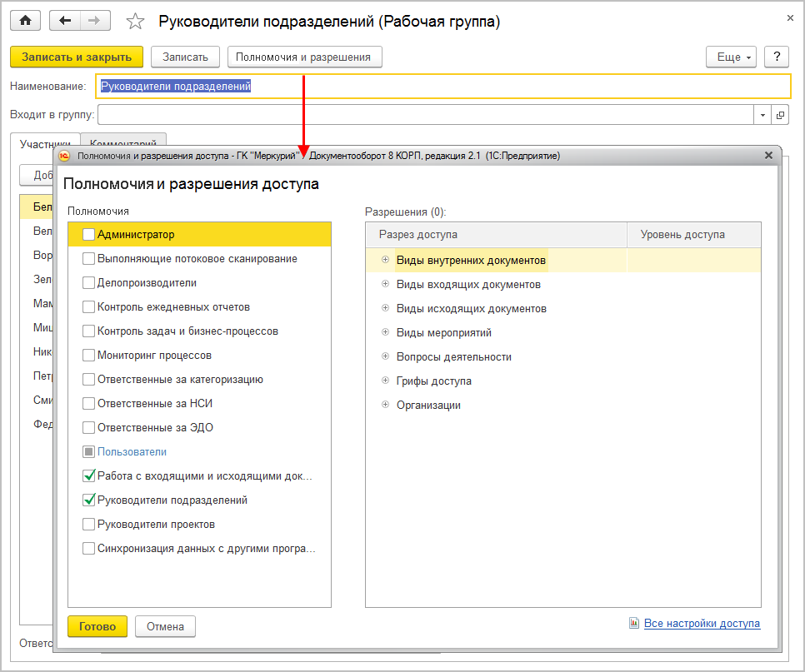Click the Входит в группу field

pyautogui.click(x=426, y=115)
